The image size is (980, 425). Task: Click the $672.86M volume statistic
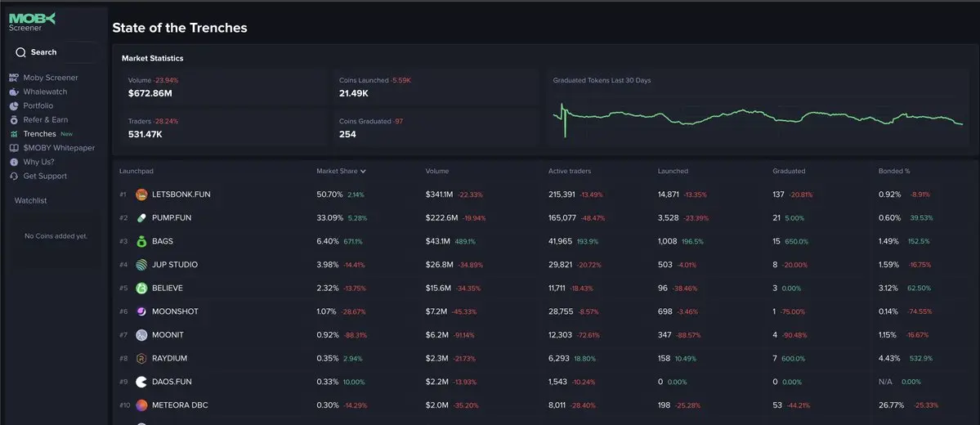coord(150,93)
